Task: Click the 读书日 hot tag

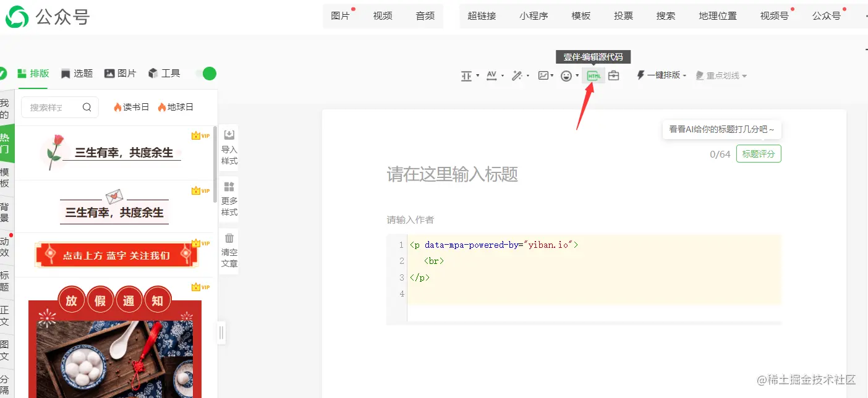Action: pos(132,107)
